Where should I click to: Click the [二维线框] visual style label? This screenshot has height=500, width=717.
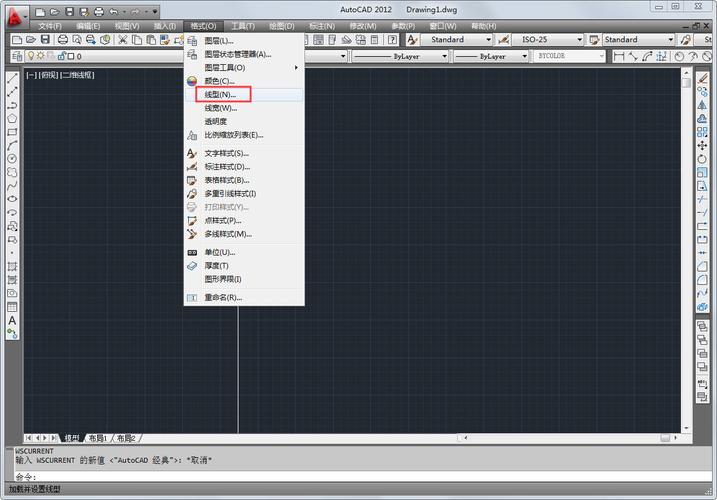point(77,75)
